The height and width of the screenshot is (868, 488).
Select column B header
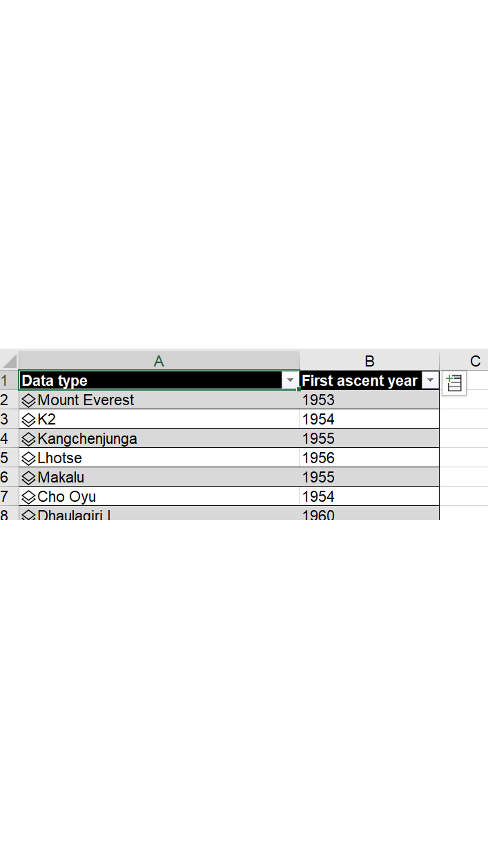(x=369, y=361)
